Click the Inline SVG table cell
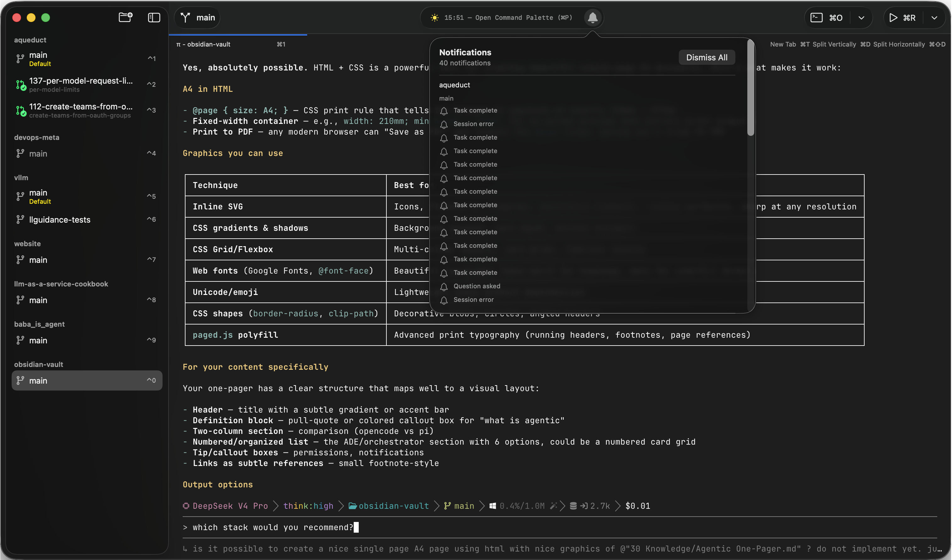The width and height of the screenshot is (952, 560). tap(285, 206)
